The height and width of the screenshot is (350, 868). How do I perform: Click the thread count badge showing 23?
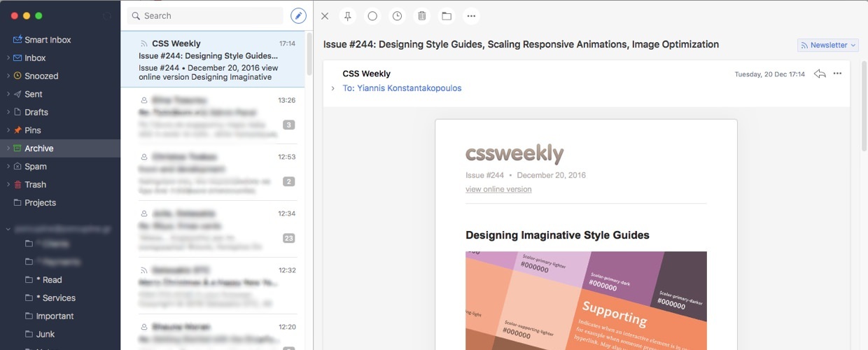click(x=288, y=239)
